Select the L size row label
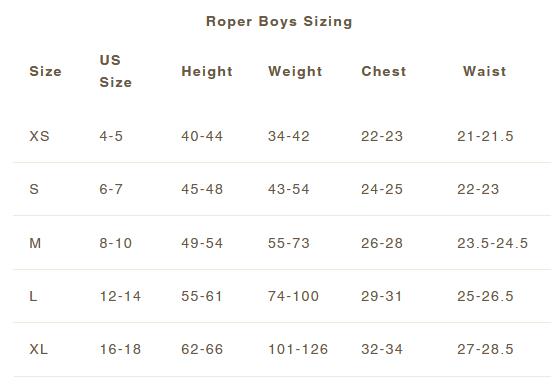 pyautogui.click(x=33, y=296)
